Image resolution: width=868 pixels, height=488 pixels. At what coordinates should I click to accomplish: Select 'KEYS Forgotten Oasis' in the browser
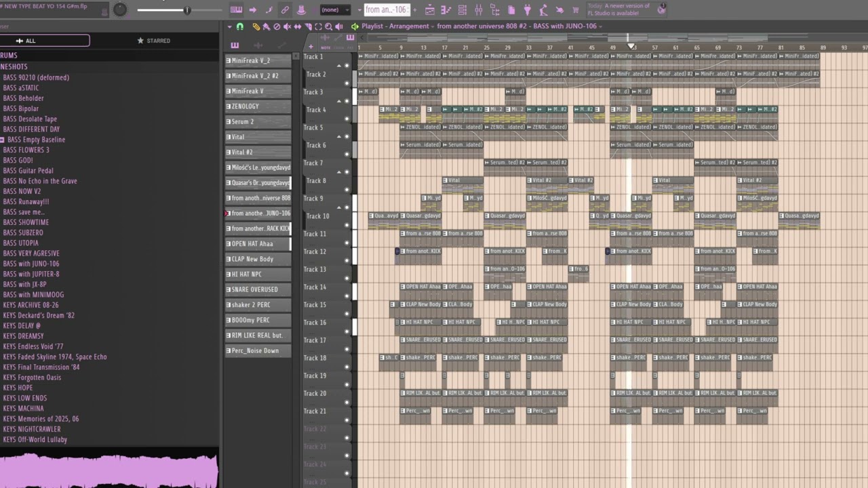tap(31, 378)
